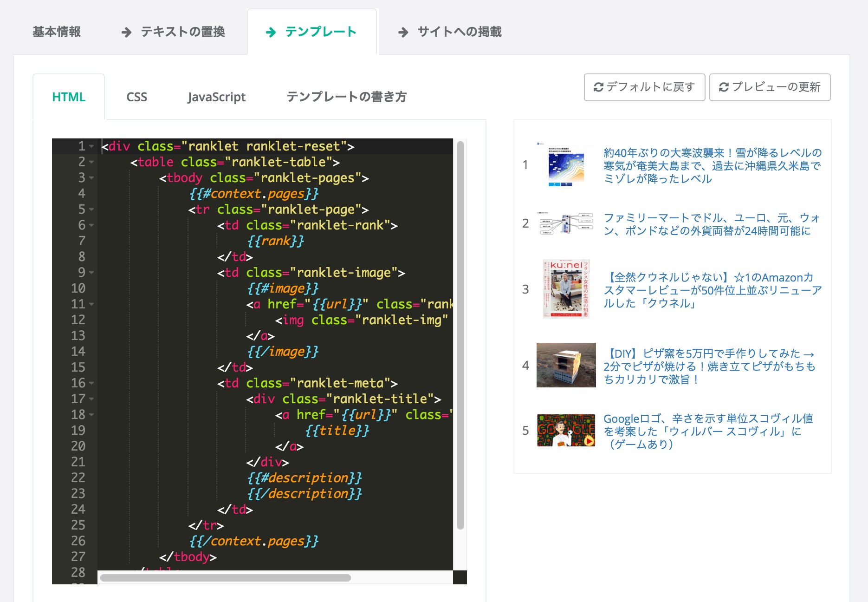Click the {{/context.pages}} code line
The image size is (868, 602).
[254, 541]
